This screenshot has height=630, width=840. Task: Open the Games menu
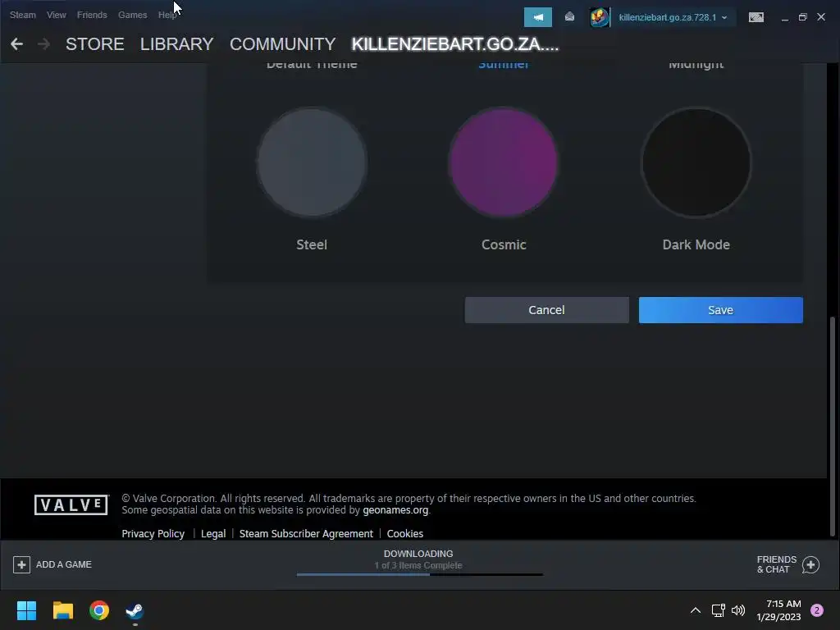pyautogui.click(x=132, y=15)
